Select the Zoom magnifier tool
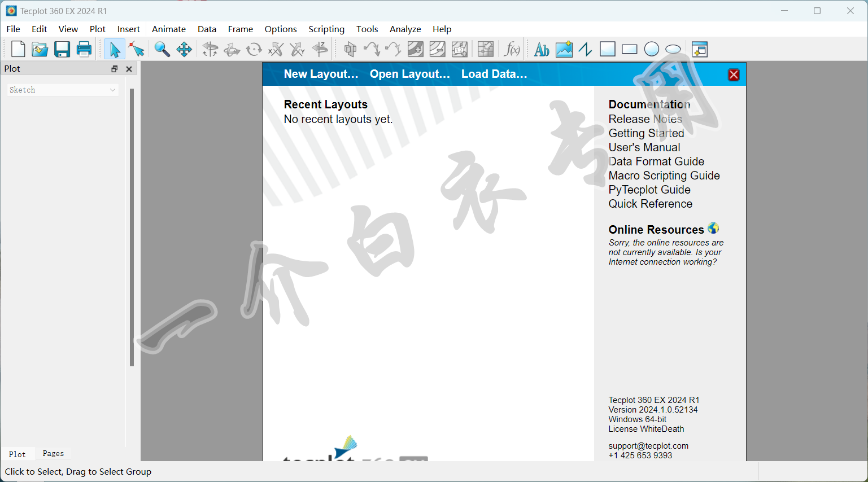The height and width of the screenshot is (482, 868). (162, 50)
